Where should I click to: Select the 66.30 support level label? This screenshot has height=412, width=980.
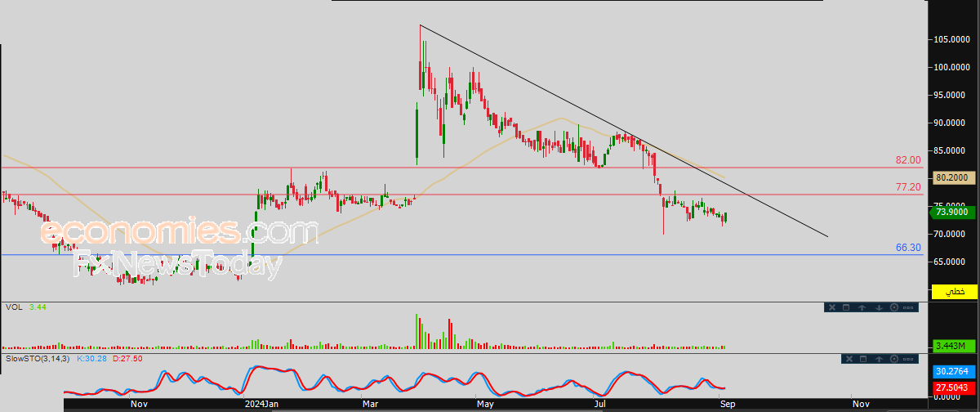click(908, 248)
